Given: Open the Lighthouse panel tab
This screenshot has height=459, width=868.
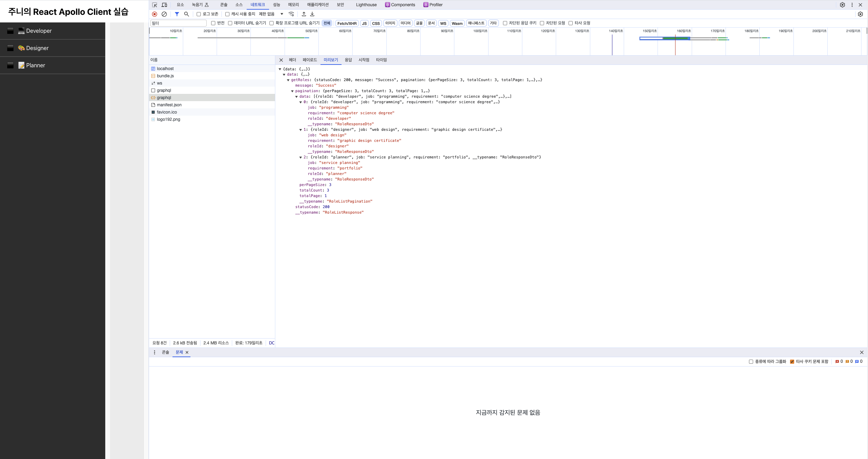Looking at the screenshot, I should pyautogui.click(x=366, y=5).
